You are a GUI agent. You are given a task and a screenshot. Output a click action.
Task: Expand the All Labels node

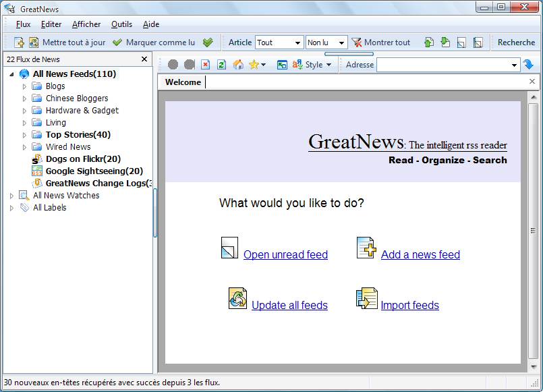point(11,208)
